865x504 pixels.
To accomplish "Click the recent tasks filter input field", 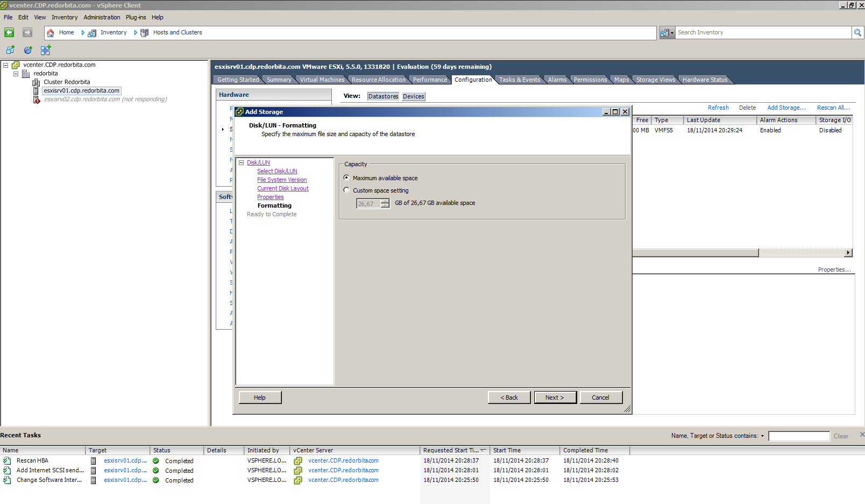I will coord(798,436).
